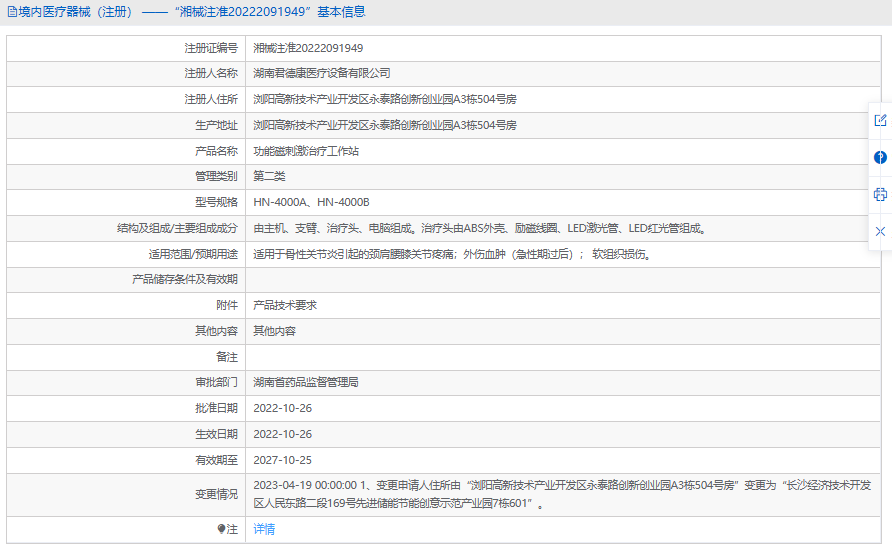The image size is (892, 550).
Task: Click the 结构及组成 description text
Action: point(481,229)
